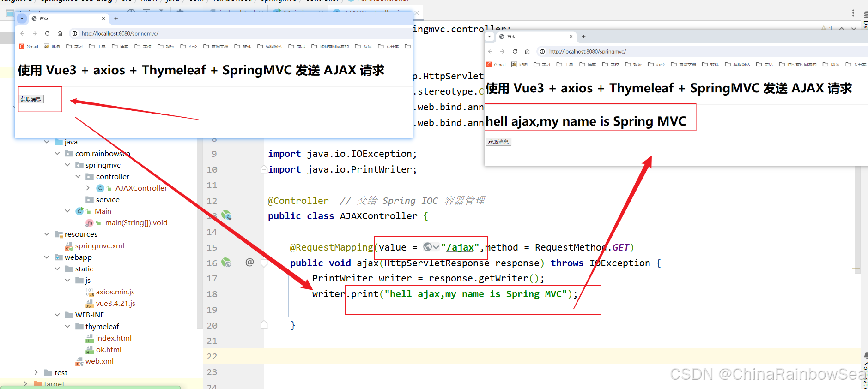
Task: Collapse the thymeleaf folder
Action: tap(67, 326)
